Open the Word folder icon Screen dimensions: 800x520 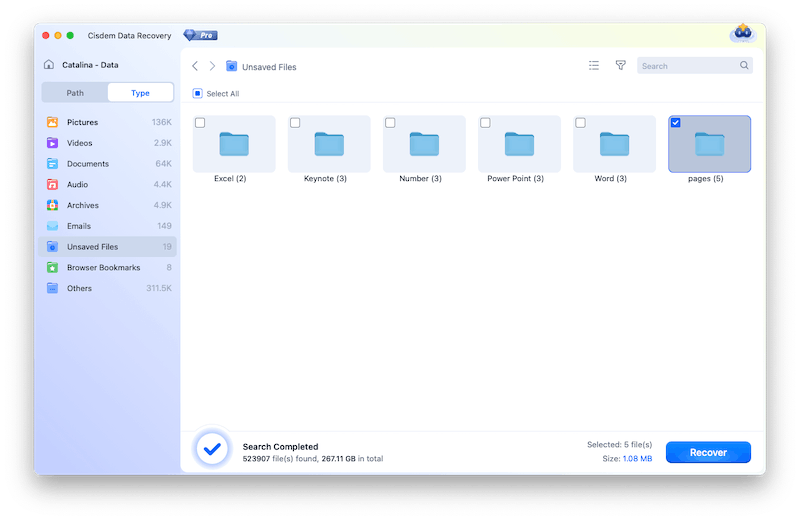tap(614, 144)
